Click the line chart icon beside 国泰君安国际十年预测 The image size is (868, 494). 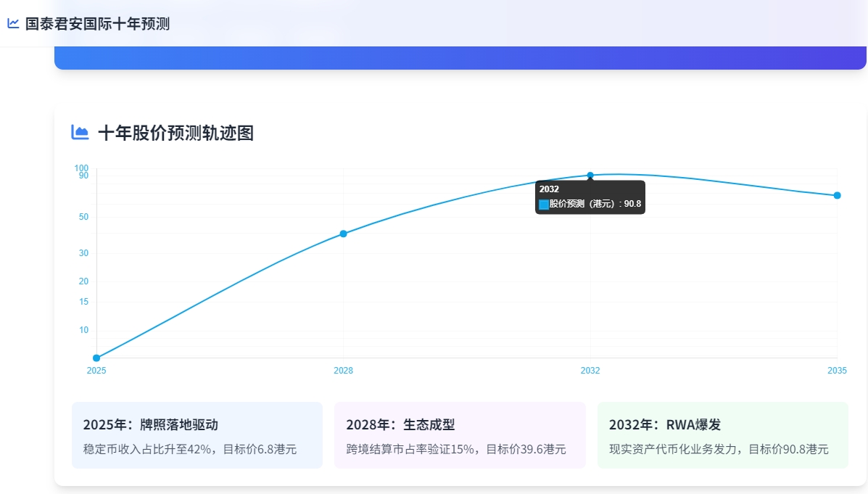[x=13, y=23]
